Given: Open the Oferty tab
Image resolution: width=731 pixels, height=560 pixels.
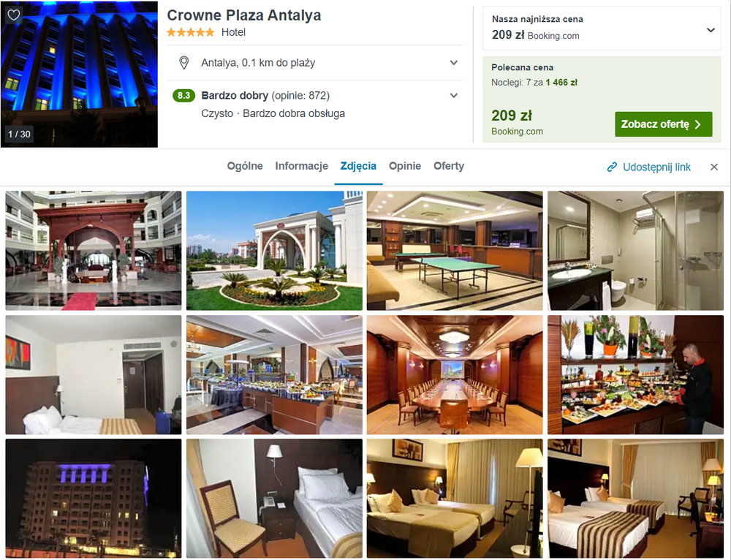Looking at the screenshot, I should pos(449,166).
